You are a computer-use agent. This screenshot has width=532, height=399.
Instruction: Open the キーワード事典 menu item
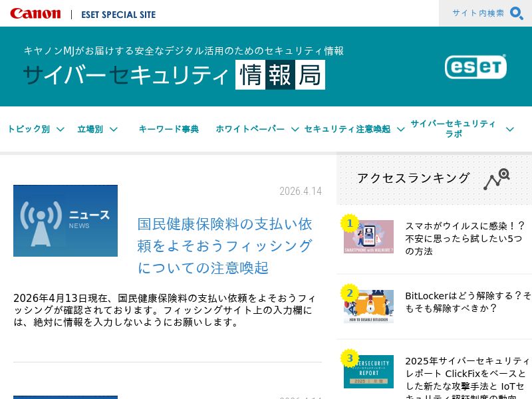click(168, 129)
